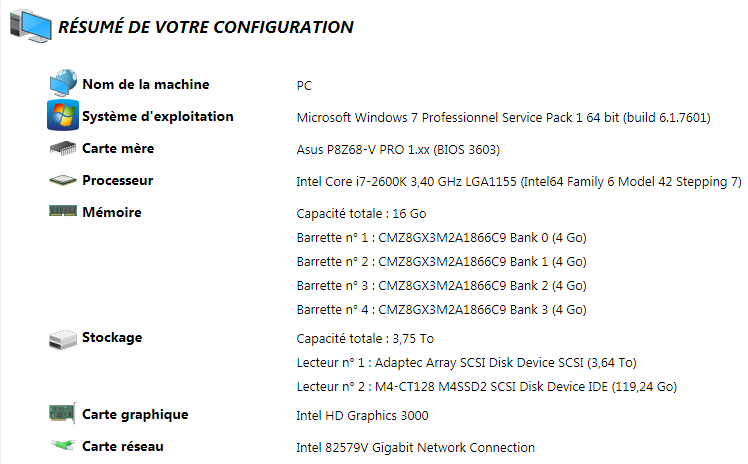Click the CPU icon next to Processeur
The height and width of the screenshot is (464, 748).
63,180
